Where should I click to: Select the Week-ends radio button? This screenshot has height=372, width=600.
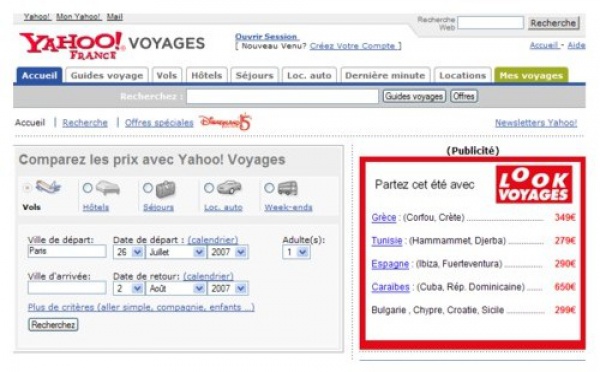click(x=269, y=188)
